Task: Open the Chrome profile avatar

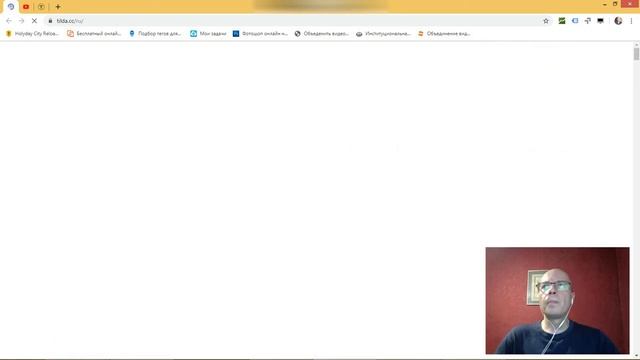Action: point(618,21)
